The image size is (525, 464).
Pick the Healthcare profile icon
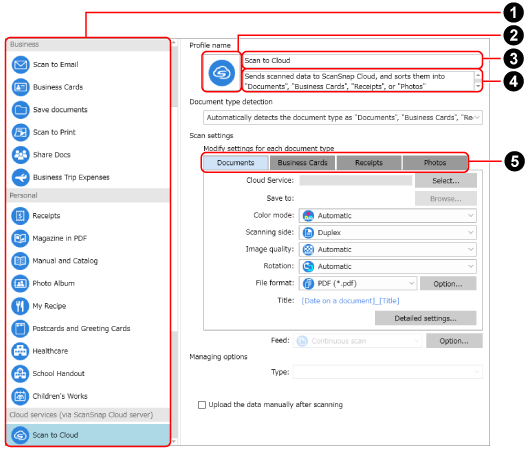click(20, 351)
